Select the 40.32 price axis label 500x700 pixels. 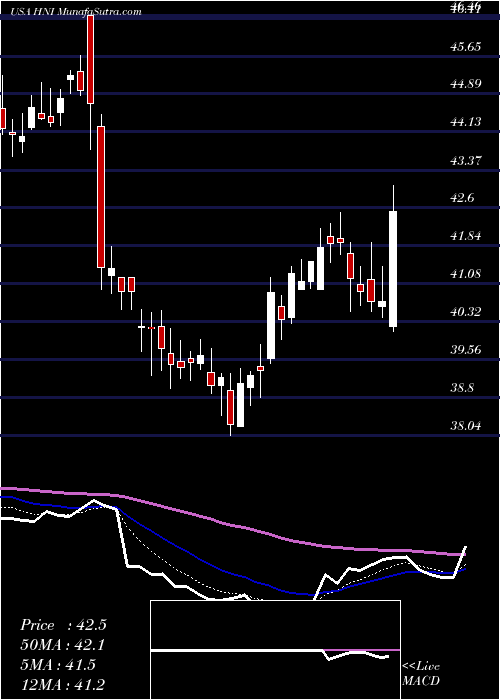point(466,312)
